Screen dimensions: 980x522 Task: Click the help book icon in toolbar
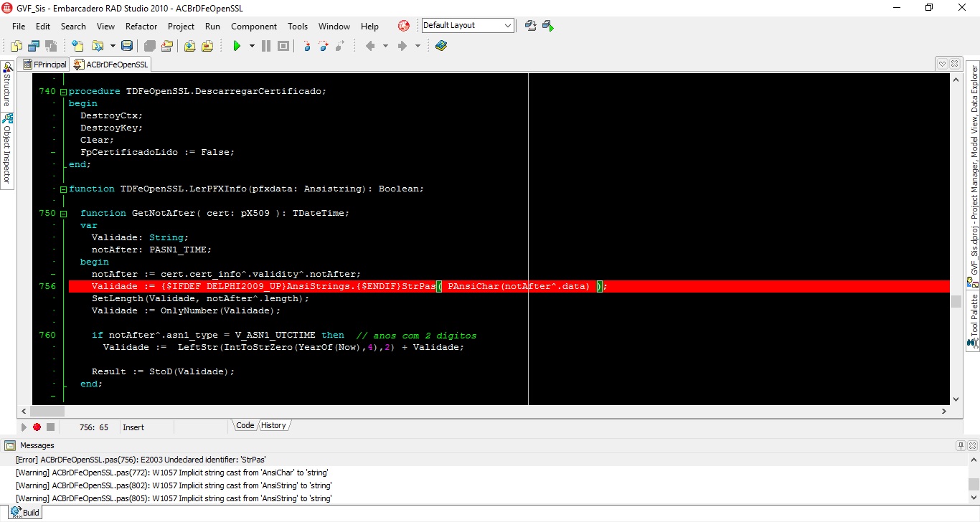(x=441, y=46)
